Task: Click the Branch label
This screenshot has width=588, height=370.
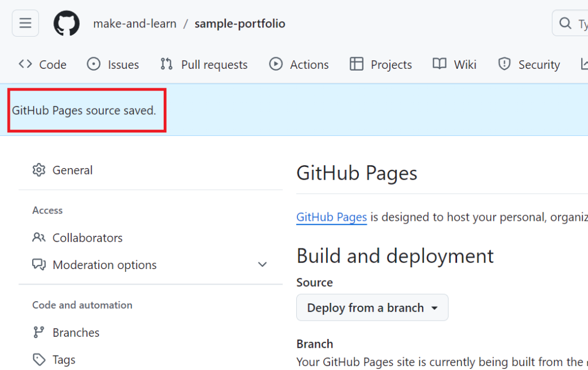Action: (315, 344)
